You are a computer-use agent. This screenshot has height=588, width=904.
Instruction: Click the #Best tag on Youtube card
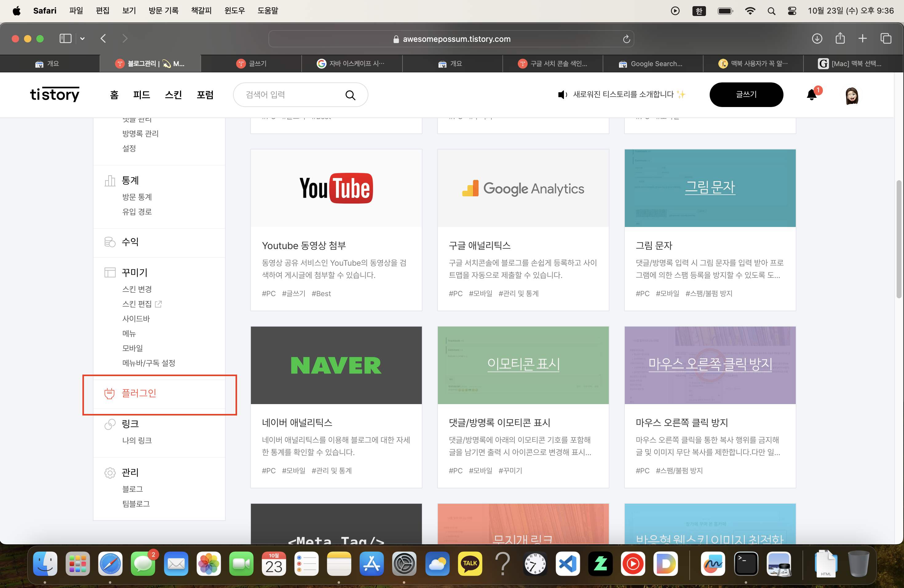321,294
